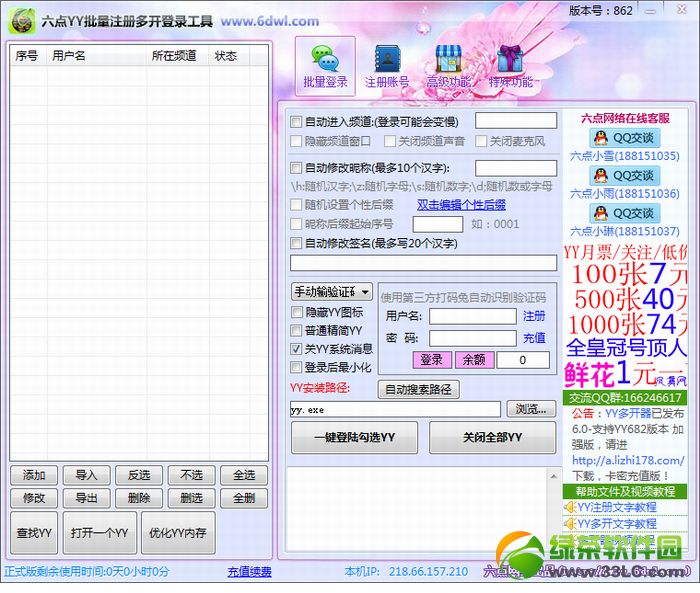Click the 删选 button
Screen dimensions: 700x593
click(192, 498)
